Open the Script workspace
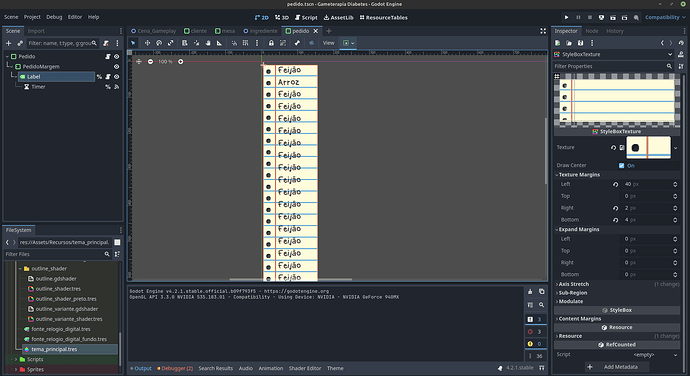Screen dimensions: 690x376 tap(306, 17)
